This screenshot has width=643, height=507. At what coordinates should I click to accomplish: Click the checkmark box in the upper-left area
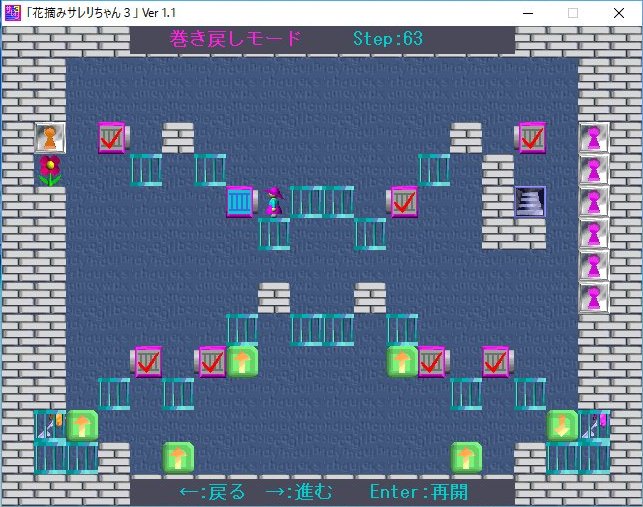pos(113,137)
